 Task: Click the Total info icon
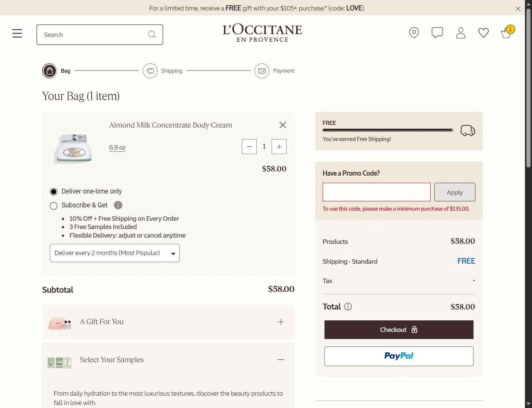tap(348, 307)
